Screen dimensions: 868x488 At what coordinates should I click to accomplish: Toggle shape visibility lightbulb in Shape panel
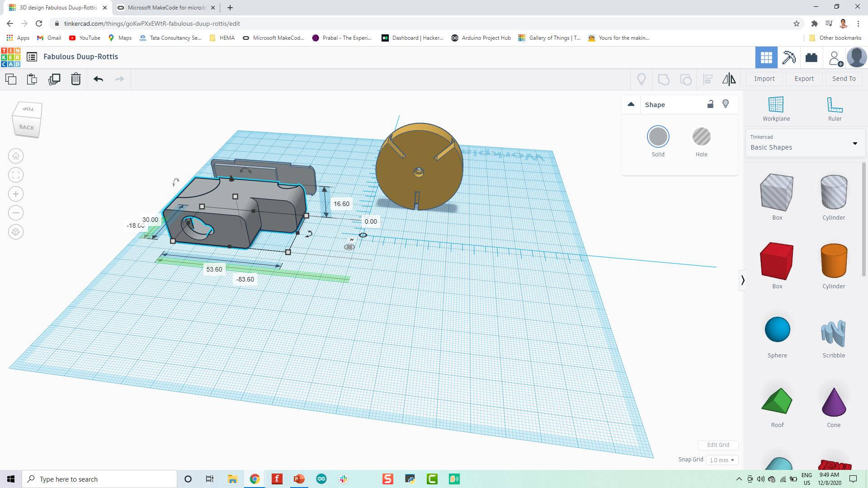click(x=726, y=104)
